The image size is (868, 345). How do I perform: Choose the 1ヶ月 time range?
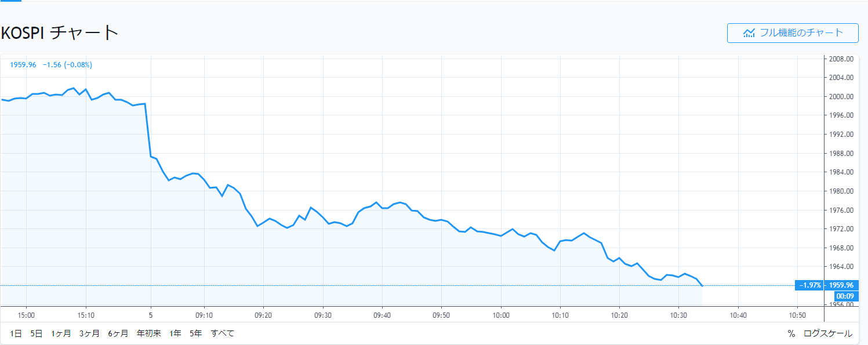pyautogui.click(x=61, y=333)
